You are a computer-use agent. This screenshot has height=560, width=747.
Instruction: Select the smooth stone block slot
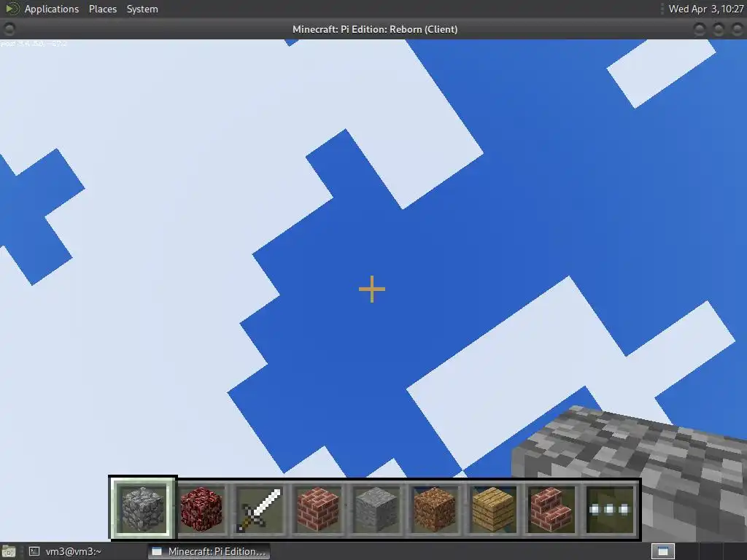click(x=376, y=508)
